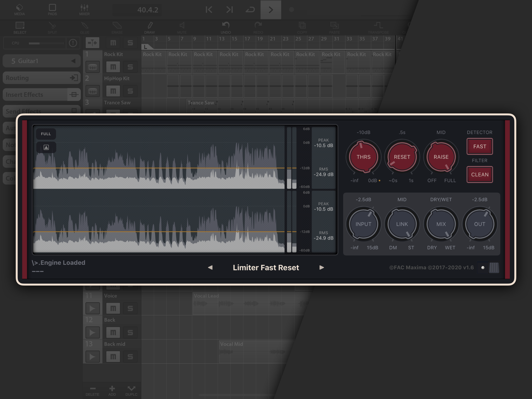Click the waveform image toggle under FULL
The image size is (532, 399).
[x=46, y=147]
